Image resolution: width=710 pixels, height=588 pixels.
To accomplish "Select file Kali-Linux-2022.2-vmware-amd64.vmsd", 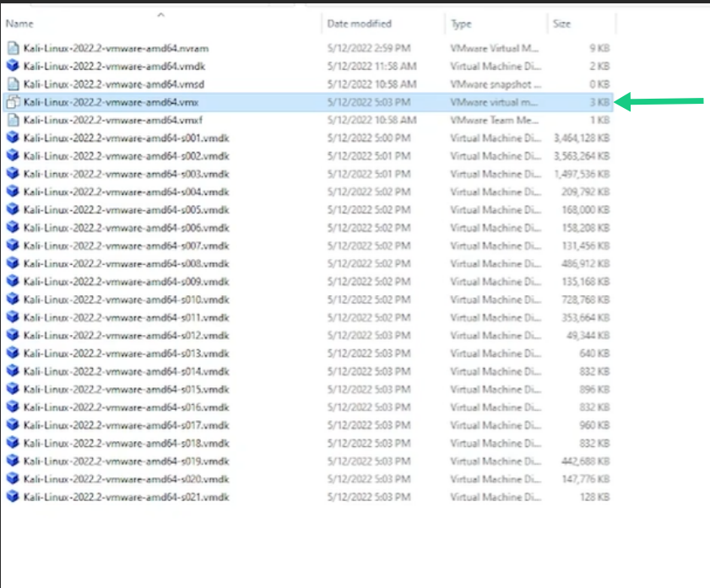I will (114, 84).
